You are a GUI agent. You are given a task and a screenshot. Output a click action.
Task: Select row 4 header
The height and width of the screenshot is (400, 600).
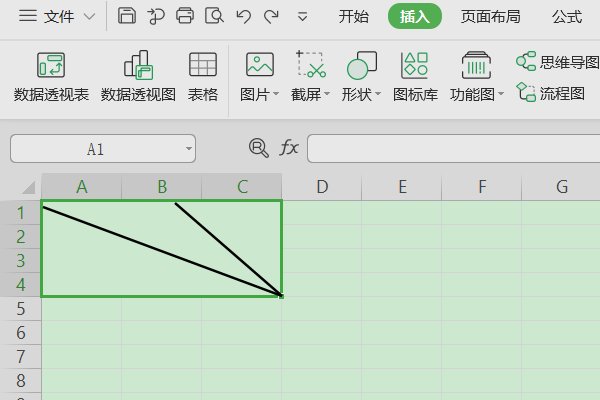[21, 285]
